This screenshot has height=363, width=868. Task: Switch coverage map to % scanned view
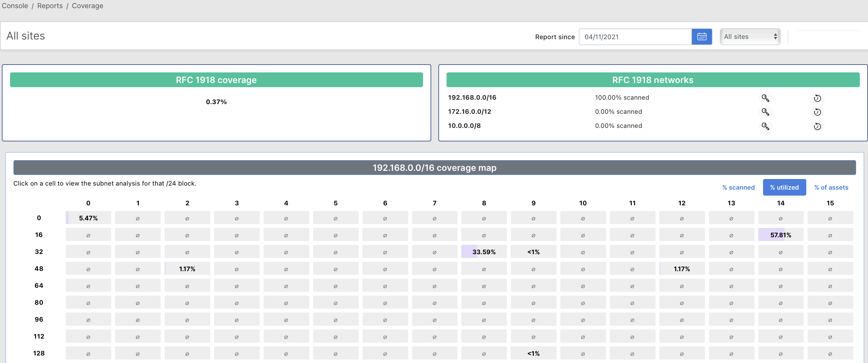click(738, 187)
